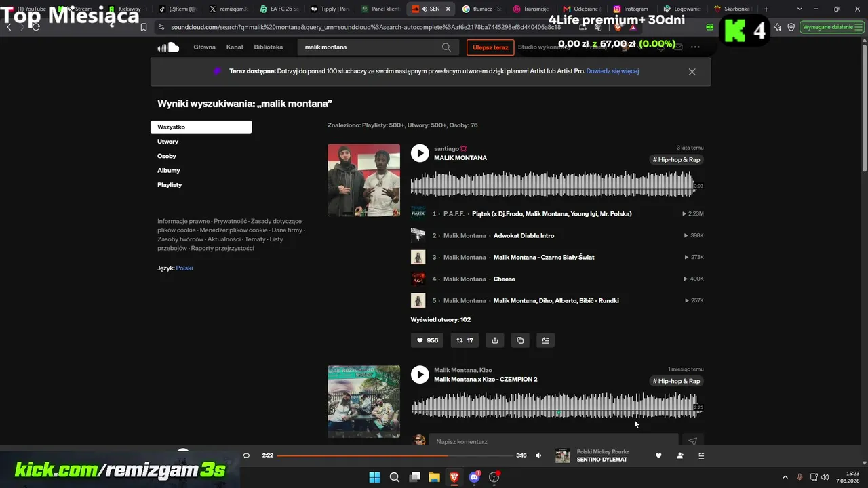Like the playing track SENTINO-DYLEMAT
Screen dimensions: 868x488
click(x=658, y=455)
